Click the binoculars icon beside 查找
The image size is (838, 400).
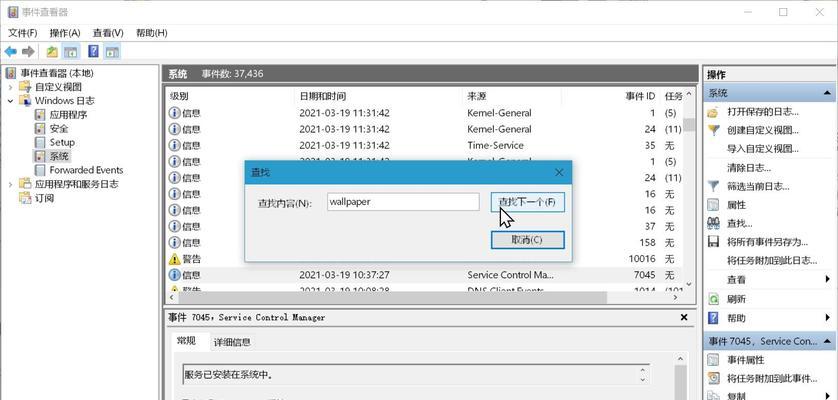pos(713,224)
